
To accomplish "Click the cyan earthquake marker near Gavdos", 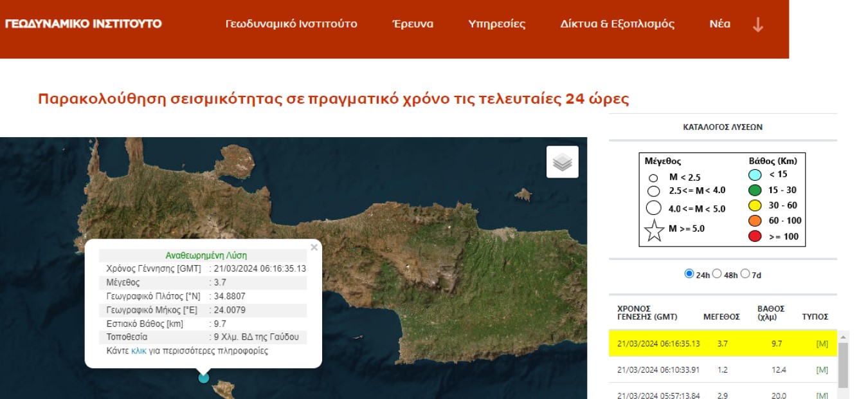I will [x=204, y=378].
